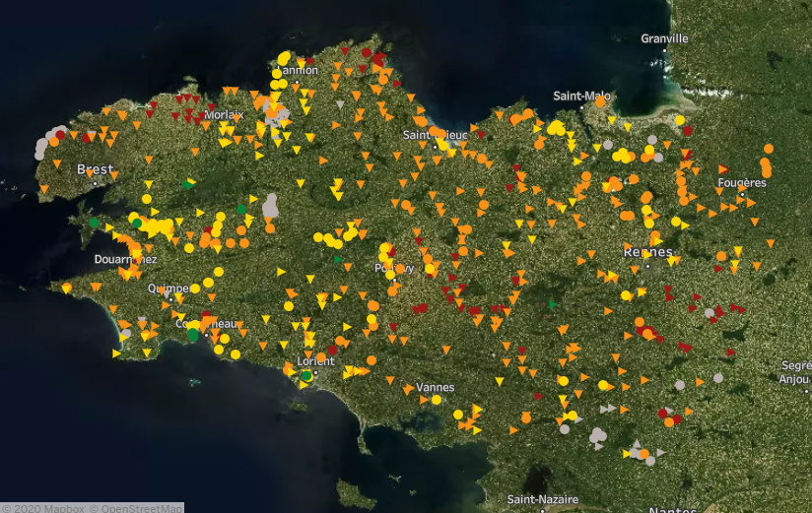The image size is (812, 513).
Task: Select the Saint-Nazaire map label
Action: pos(542,499)
